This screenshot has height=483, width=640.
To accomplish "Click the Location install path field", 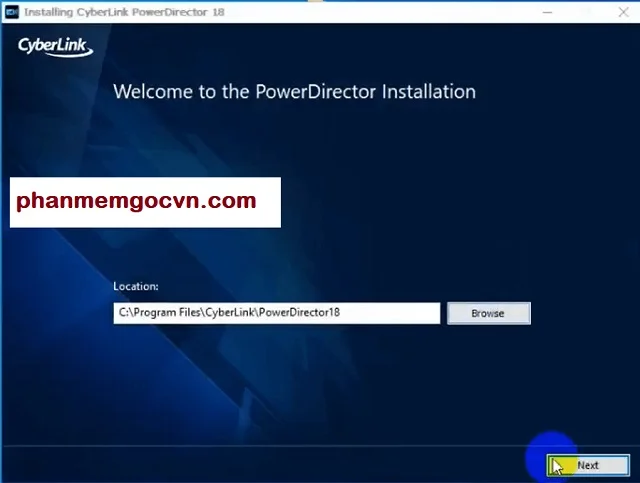I will (x=277, y=313).
